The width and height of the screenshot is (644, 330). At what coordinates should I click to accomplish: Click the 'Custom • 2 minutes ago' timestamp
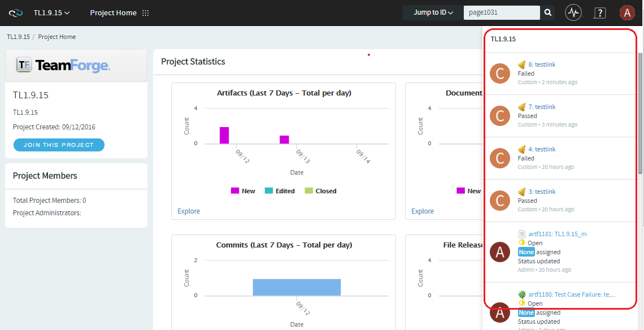[x=547, y=82]
